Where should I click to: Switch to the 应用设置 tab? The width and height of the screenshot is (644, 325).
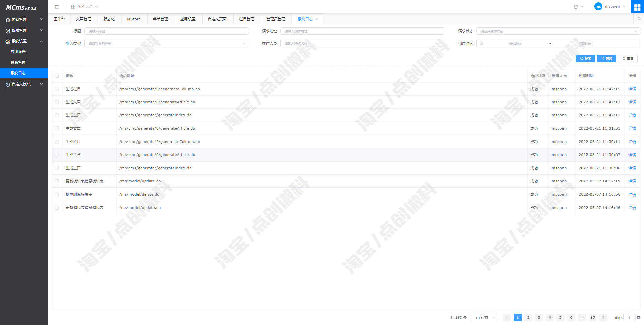click(188, 19)
